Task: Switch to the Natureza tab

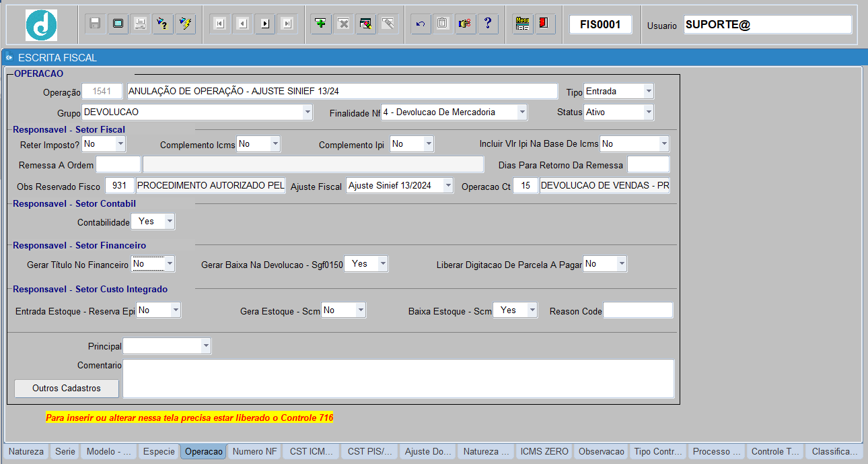Action: (x=26, y=452)
